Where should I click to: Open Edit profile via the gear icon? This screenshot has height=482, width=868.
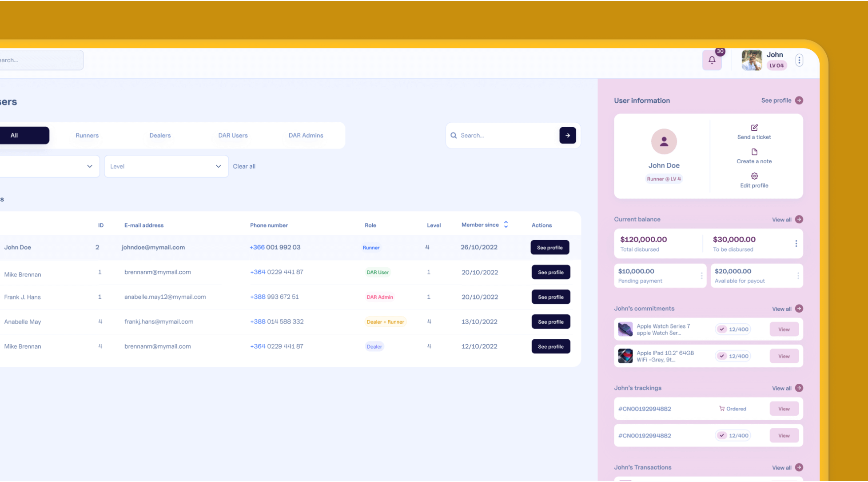[754, 176]
